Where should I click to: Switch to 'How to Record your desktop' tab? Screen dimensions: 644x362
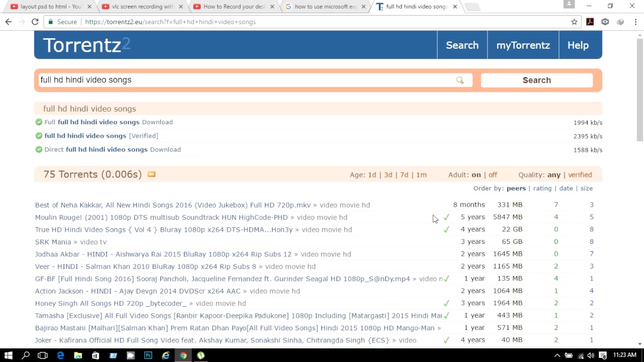[231, 7]
